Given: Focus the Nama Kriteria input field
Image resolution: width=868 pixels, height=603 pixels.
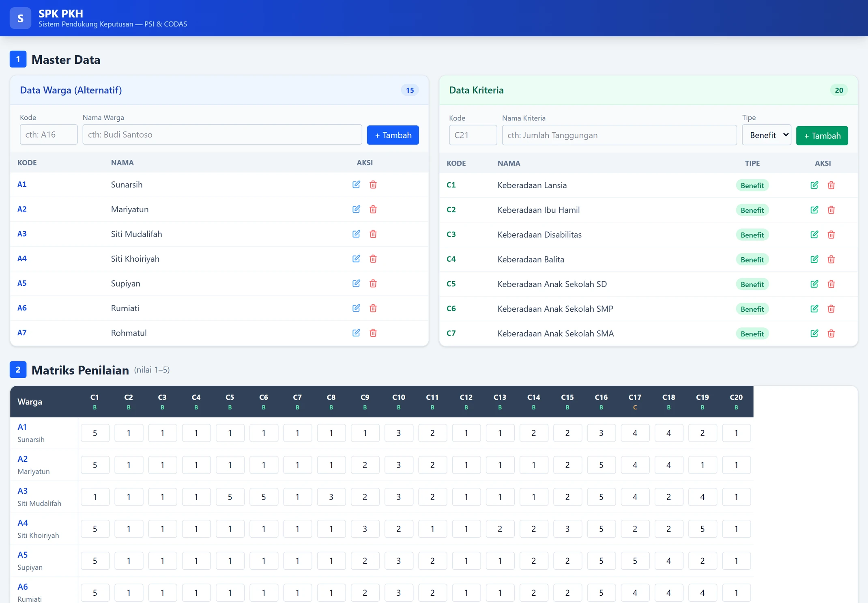Looking at the screenshot, I should click(619, 136).
